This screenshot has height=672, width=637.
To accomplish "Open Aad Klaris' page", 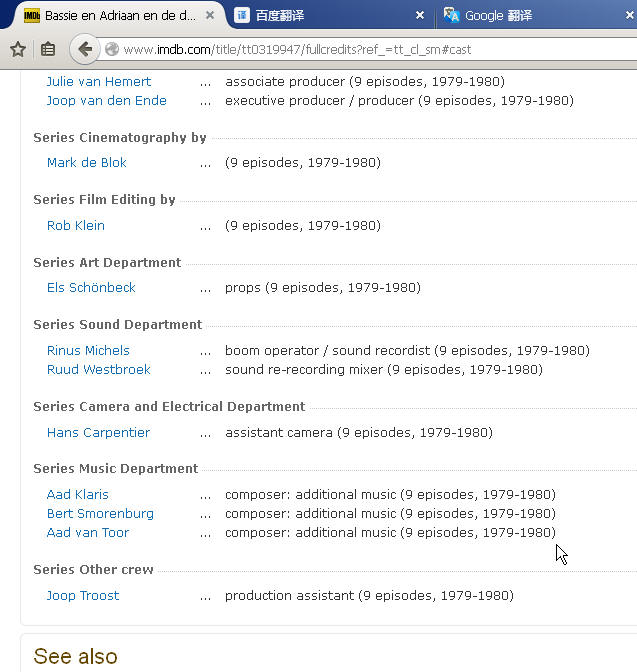I will 77,495.
